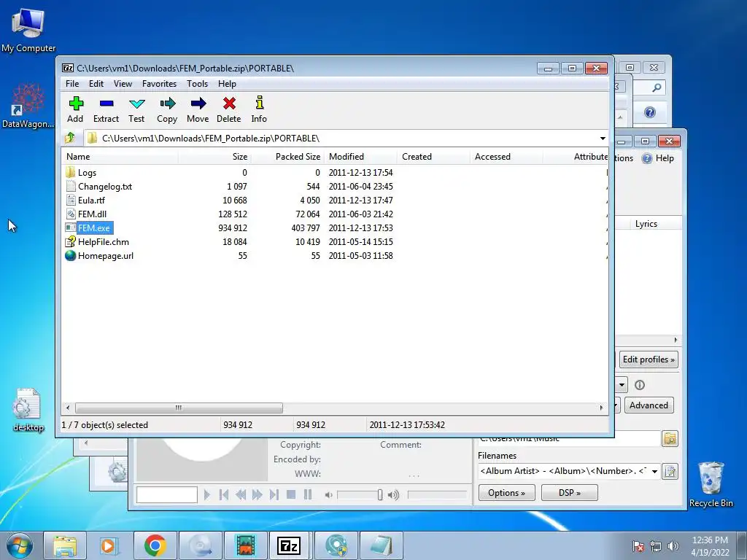Viewport: 747px width, 560px height.
Task: Open Chrome from taskbar
Action: pos(155,545)
